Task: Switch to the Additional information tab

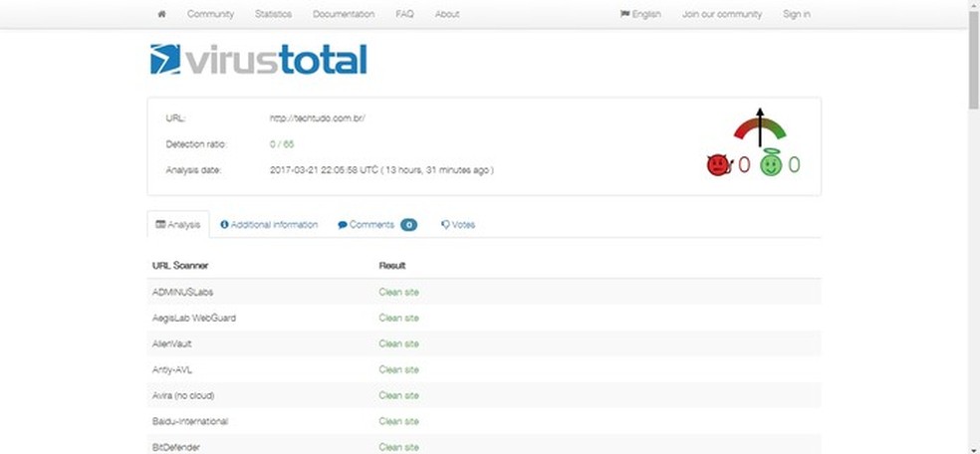Action: pos(269,224)
